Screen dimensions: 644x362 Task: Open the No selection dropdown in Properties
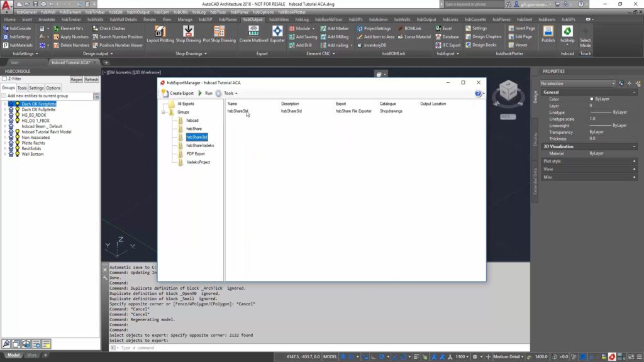(x=577, y=84)
